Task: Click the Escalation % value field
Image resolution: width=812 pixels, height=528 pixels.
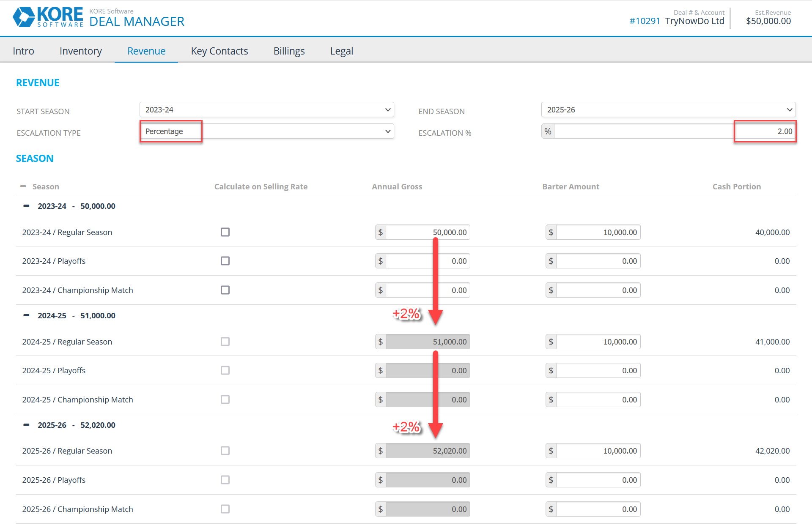Action: tap(675, 131)
